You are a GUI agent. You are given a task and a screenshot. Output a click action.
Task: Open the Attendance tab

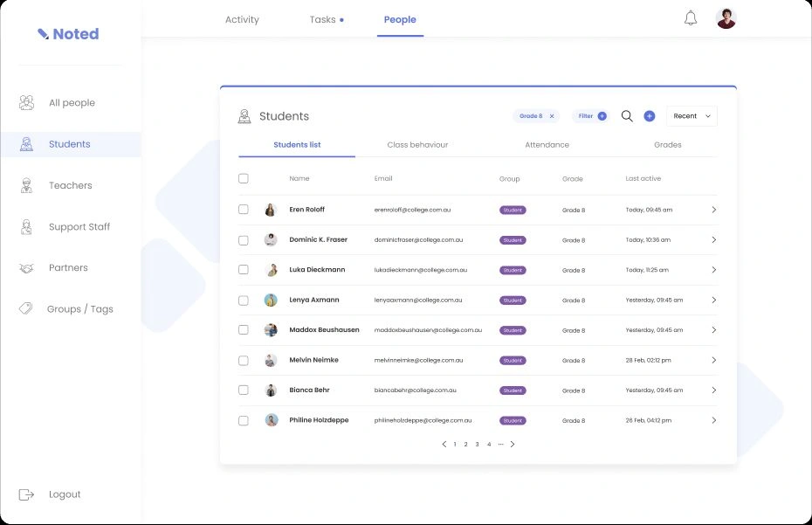tap(547, 145)
